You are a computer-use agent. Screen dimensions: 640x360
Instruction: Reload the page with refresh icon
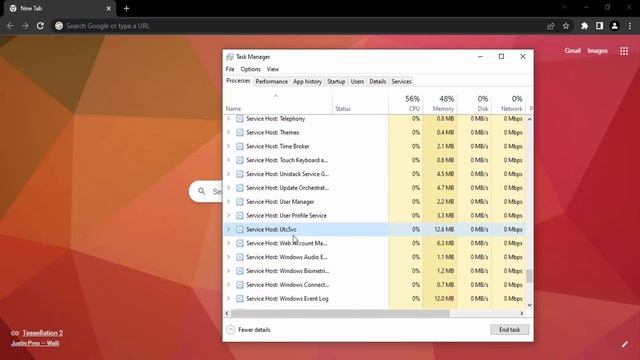coord(40,26)
